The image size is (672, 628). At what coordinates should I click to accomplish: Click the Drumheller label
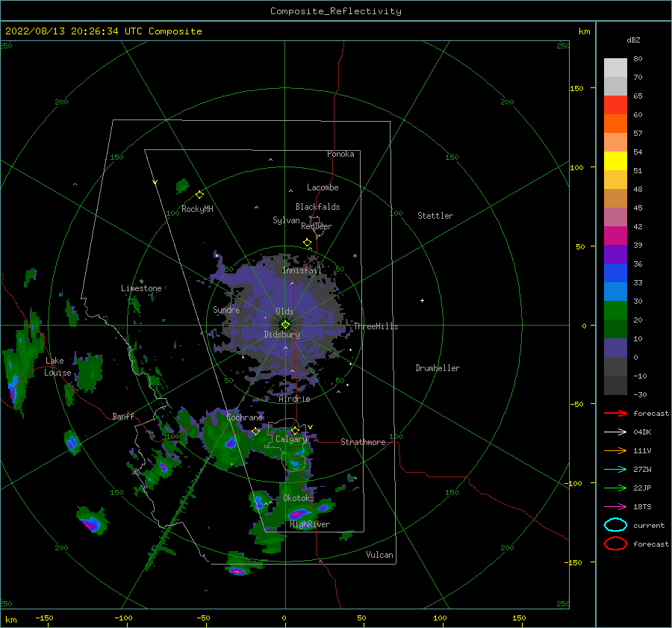(x=438, y=368)
